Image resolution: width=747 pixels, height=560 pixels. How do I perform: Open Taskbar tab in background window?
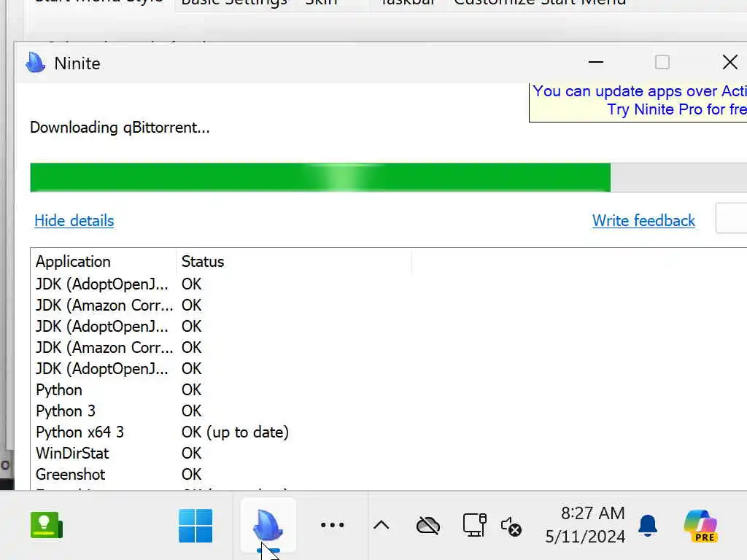(409, 4)
